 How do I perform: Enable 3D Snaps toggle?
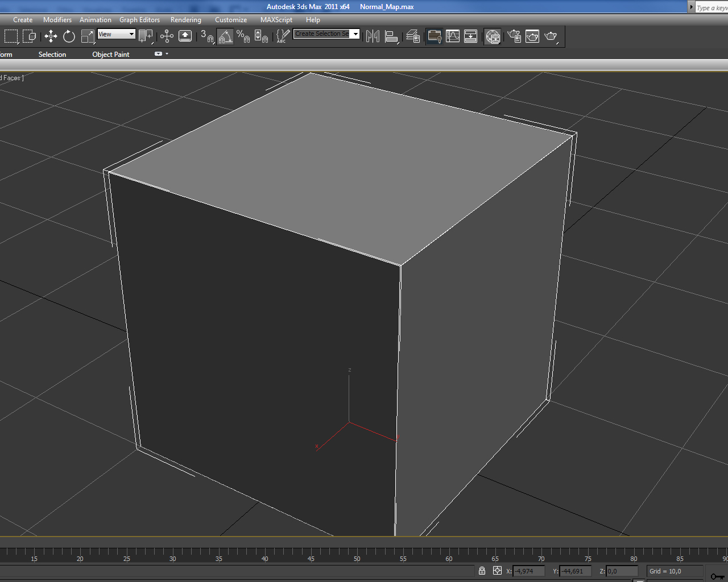coord(205,36)
